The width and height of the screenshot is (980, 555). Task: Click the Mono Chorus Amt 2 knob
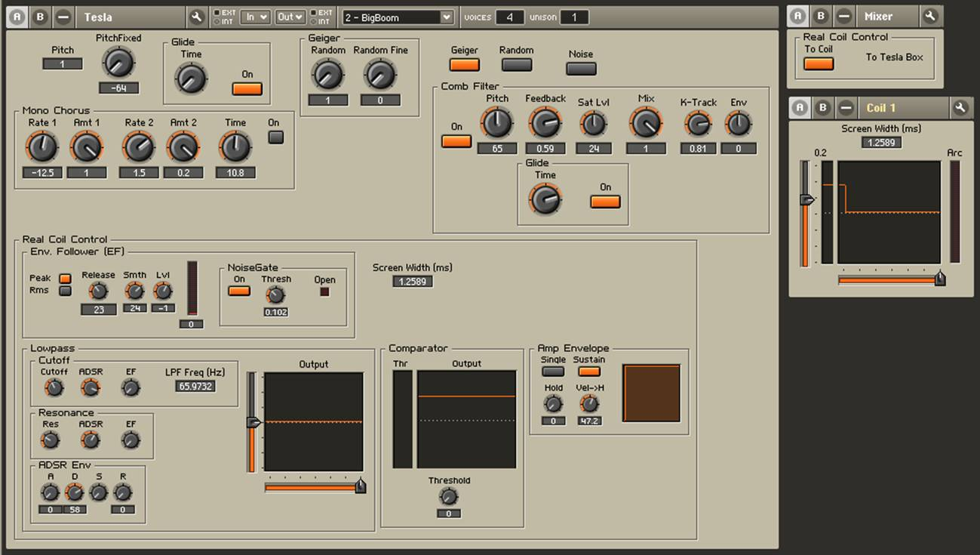click(183, 147)
